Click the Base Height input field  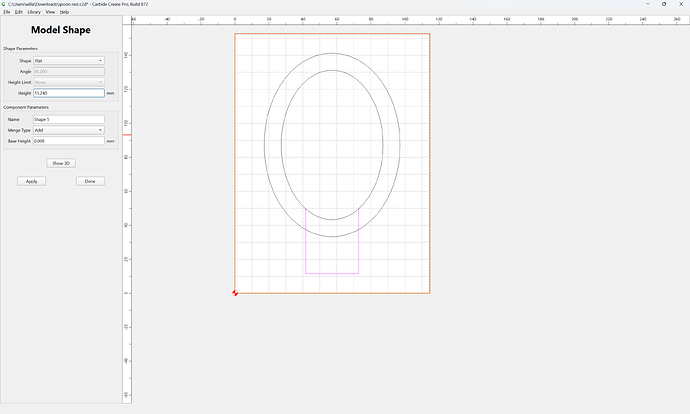69,141
